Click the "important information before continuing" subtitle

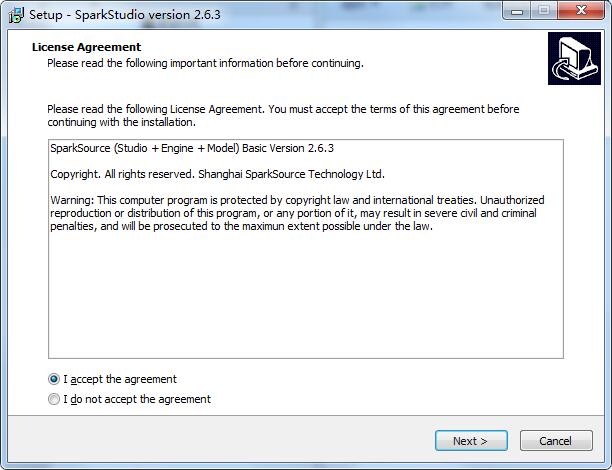coord(205,64)
